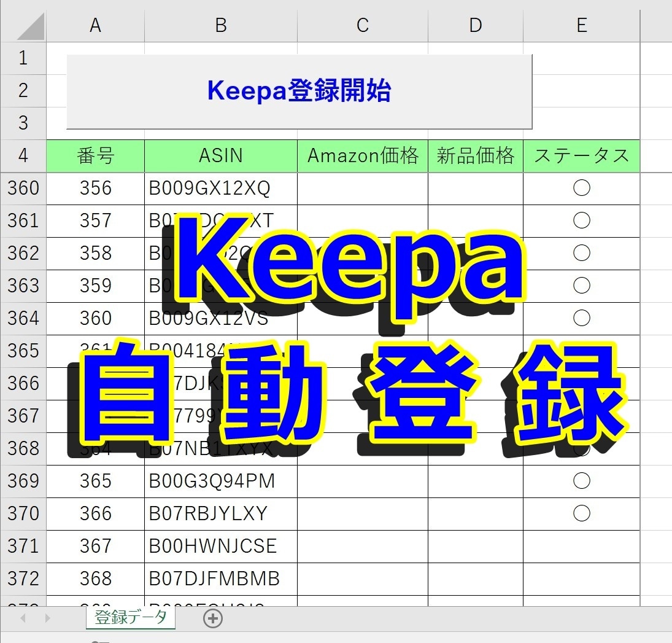Screen dimensions: 672x643
Task: Click status circle in row 370
Action: click(582, 513)
